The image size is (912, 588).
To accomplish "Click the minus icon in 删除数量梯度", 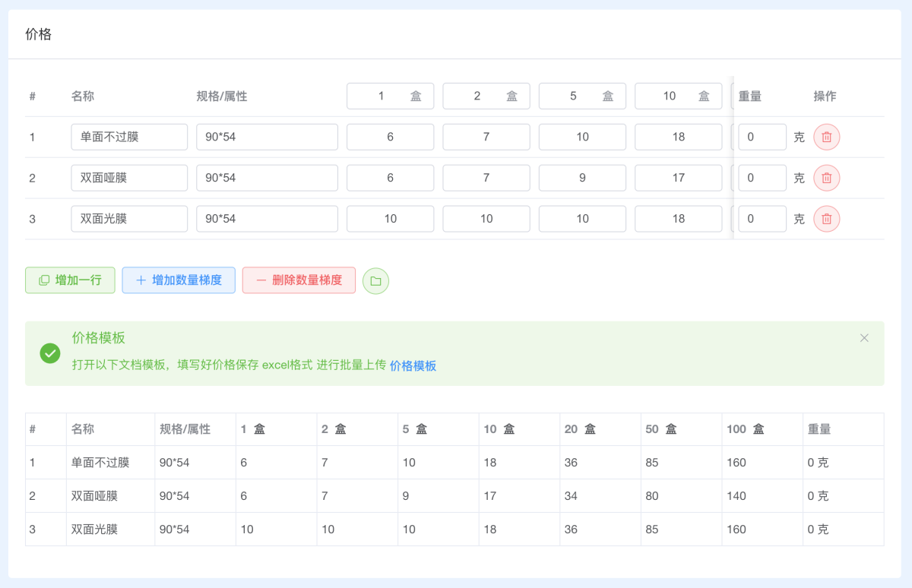I will 259,280.
